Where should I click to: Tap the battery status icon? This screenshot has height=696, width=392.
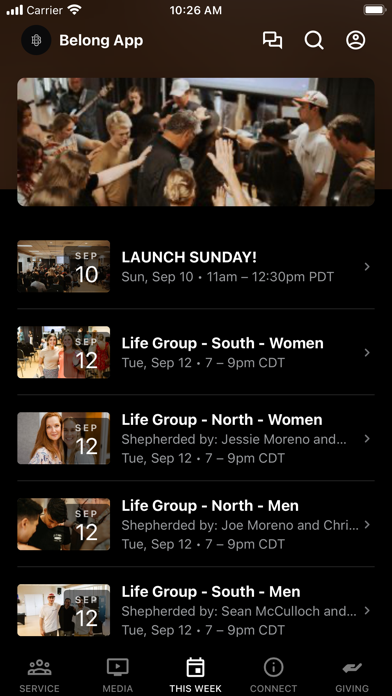point(374,10)
